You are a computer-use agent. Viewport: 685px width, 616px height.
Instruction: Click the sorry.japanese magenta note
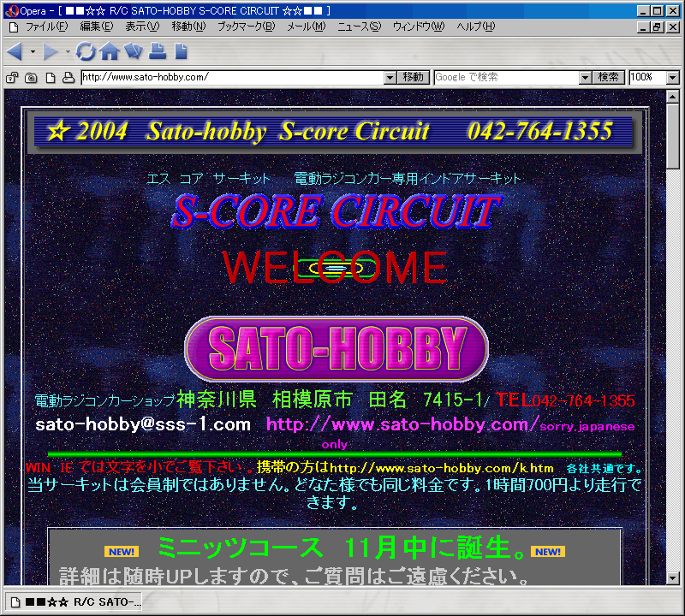point(587,427)
